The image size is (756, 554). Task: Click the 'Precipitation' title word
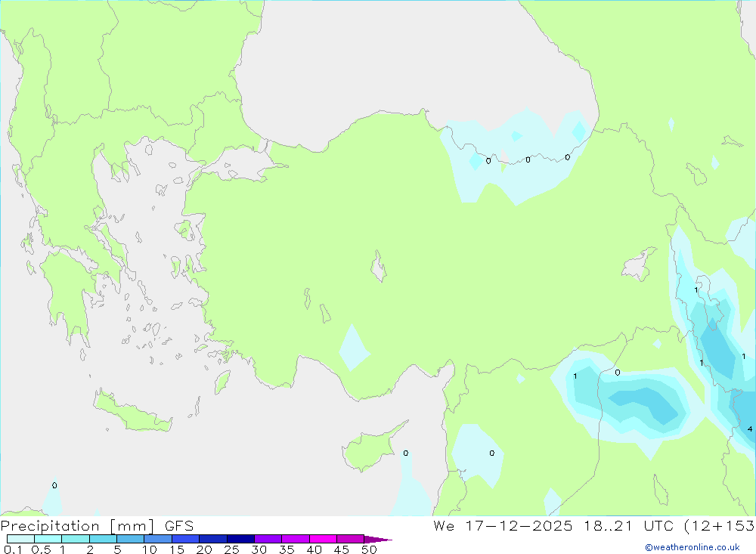pos(50,525)
